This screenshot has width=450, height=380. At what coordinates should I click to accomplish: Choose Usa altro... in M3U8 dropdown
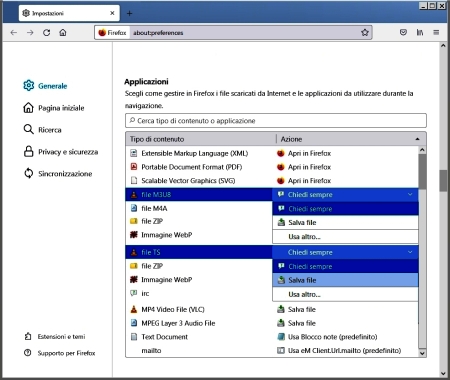(345, 237)
